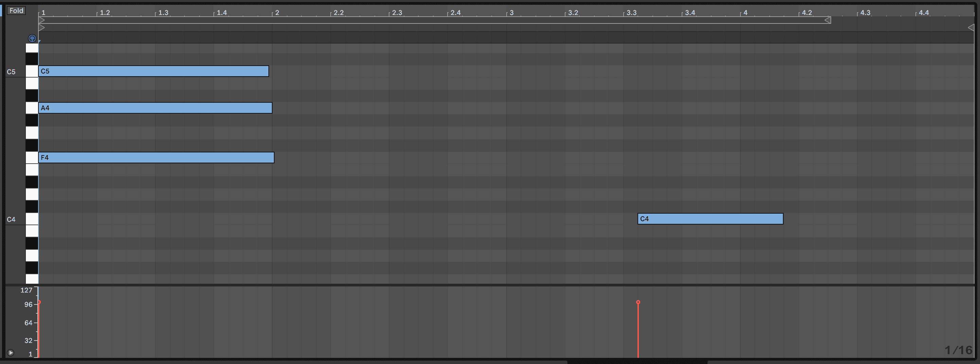Screen dimensions: 980x364
Task: Click the '96' velocity scale label
Action: 29,304
